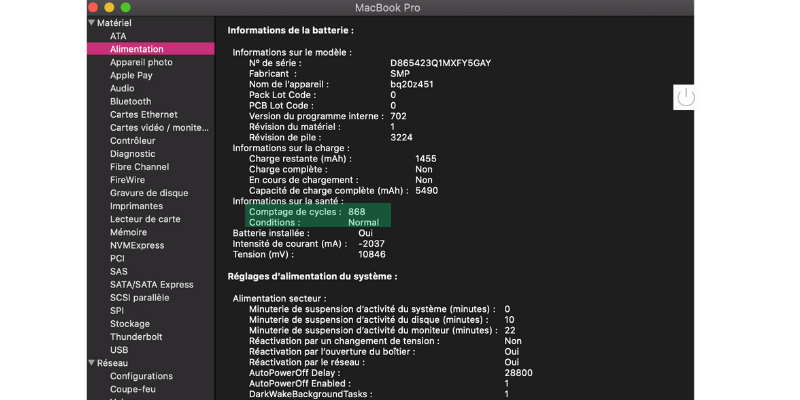Screen dimensions: 800x400
Task: Select Mémoire in the sidebar
Action: click(129, 232)
